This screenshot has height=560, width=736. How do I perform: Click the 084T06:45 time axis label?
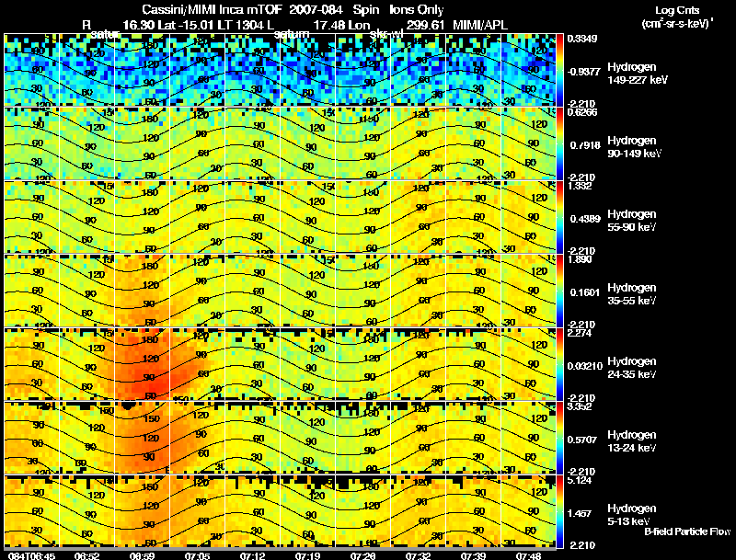tap(32, 555)
